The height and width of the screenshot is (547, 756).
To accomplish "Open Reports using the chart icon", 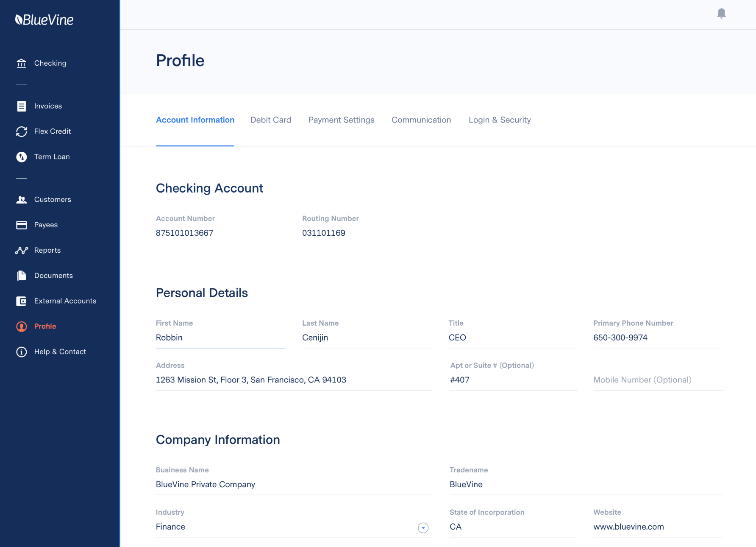I will 21,250.
